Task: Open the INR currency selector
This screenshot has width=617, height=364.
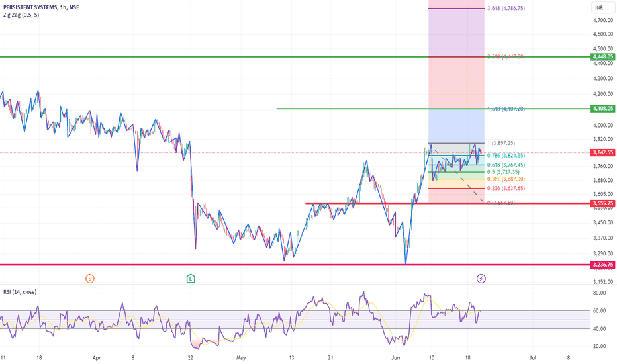Action: 602,8
